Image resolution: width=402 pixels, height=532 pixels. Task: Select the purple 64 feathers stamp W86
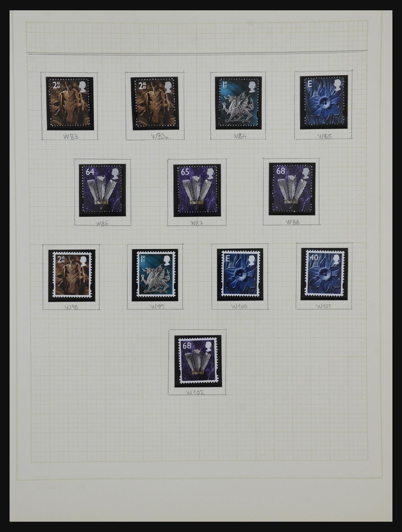tap(102, 190)
